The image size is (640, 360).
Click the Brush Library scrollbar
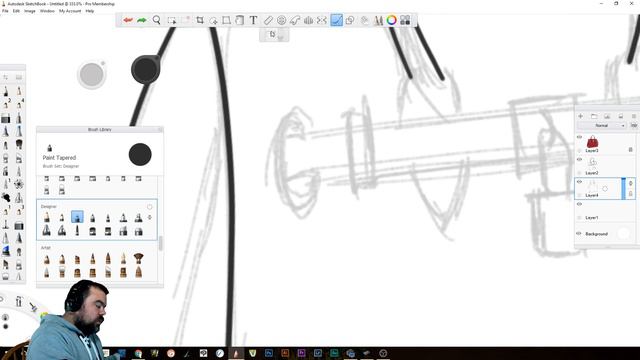pyautogui.click(x=161, y=243)
